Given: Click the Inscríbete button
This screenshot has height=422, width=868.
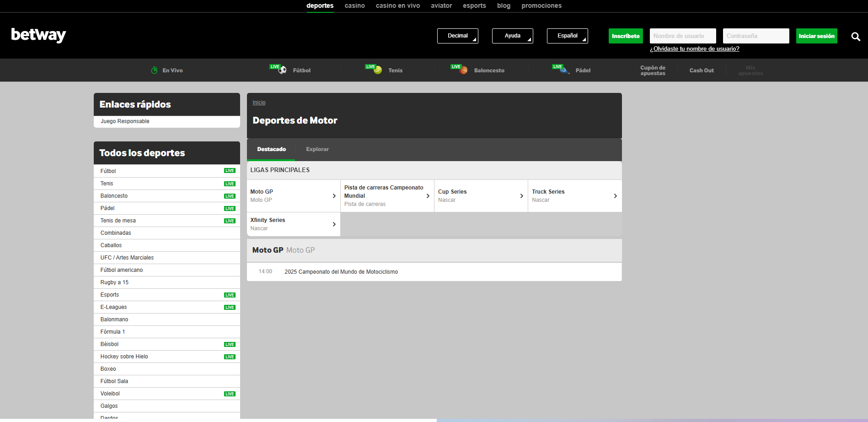Looking at the screenshot, I should (626, 36).
